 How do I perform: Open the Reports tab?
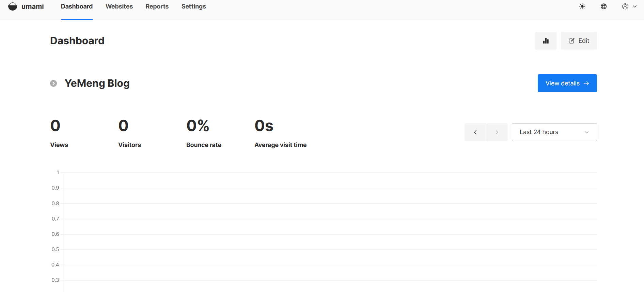click(157, 6)
